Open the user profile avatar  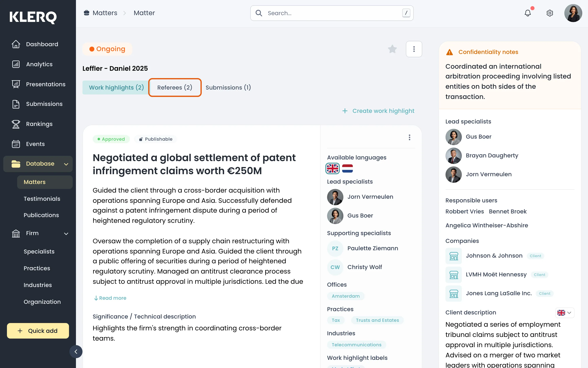573,13
